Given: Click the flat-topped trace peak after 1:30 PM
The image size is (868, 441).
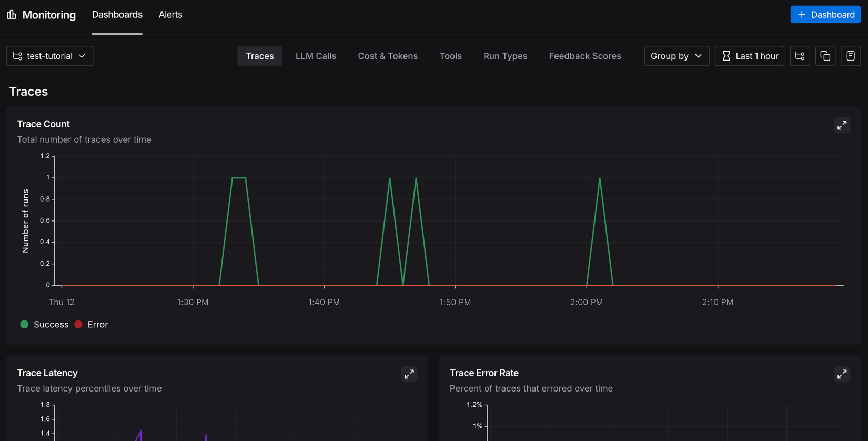Looking at the screenshot, I should (239, 178).
